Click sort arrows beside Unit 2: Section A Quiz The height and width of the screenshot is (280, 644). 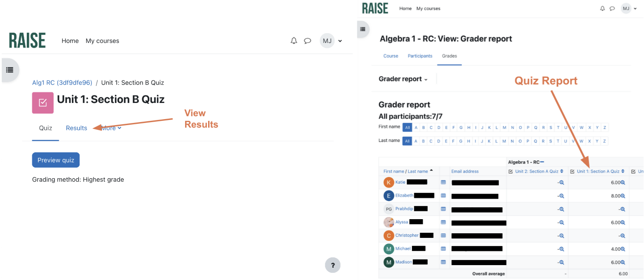pyautogui.click(x=562, y=171)
